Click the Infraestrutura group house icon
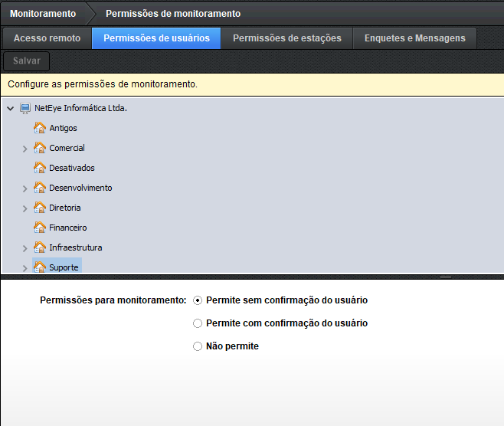 coord(41,247)
